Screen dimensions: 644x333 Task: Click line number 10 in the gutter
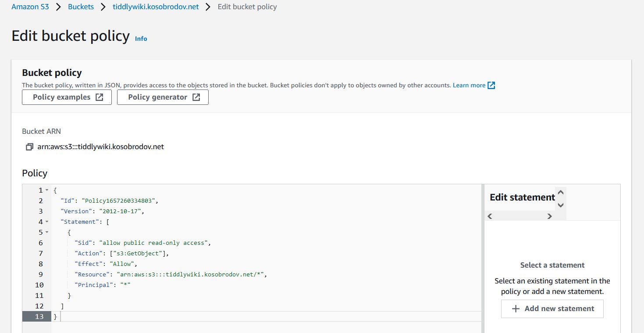[39, 285]
